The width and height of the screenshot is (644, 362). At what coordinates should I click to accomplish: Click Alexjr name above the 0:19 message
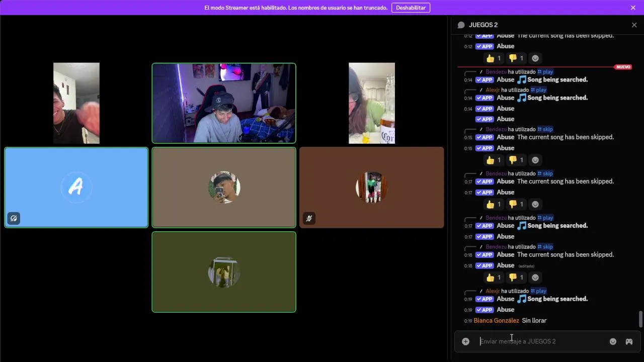tap(493, 291)
